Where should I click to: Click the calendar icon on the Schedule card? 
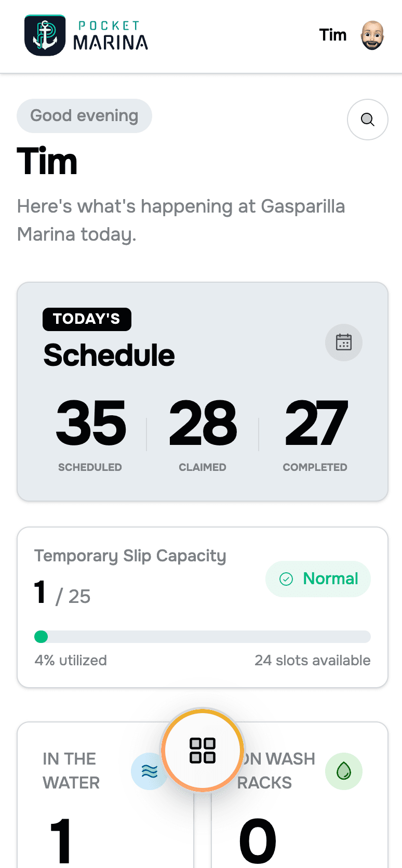coord(343,343)
